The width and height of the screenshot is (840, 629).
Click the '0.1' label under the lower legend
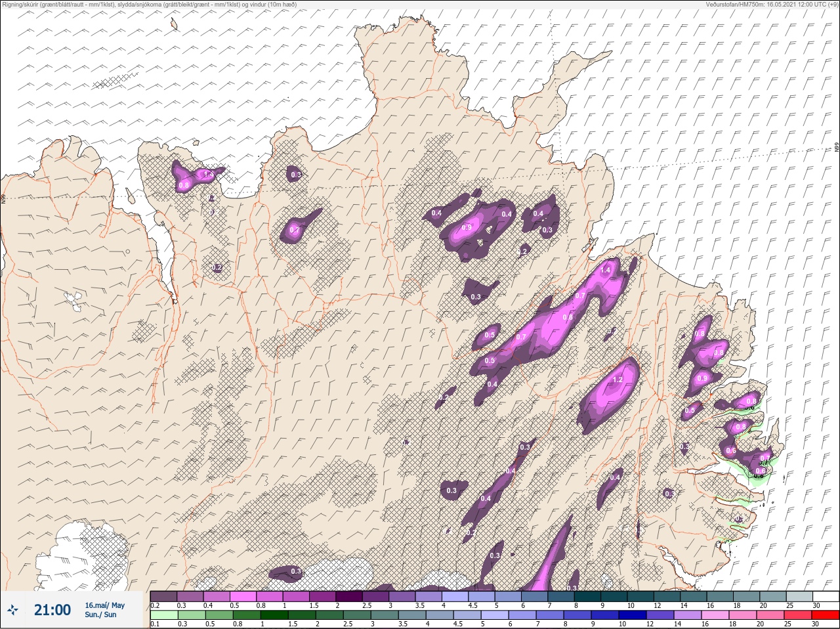click(154, 624)
